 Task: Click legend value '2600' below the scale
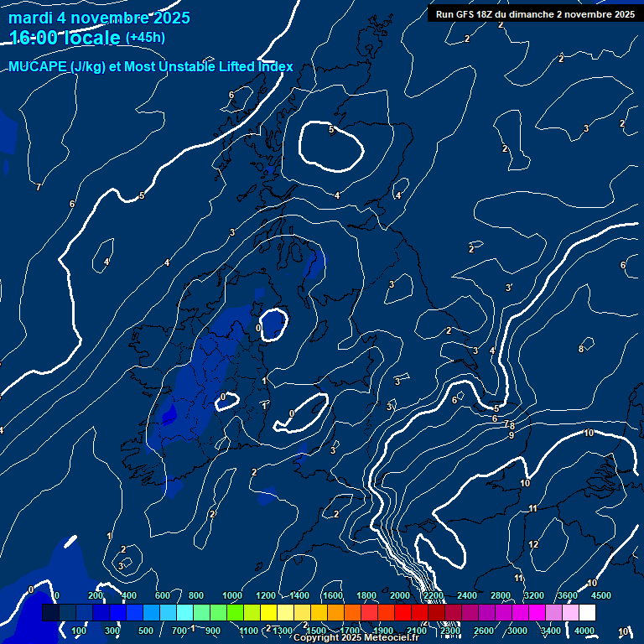(484, 631)
